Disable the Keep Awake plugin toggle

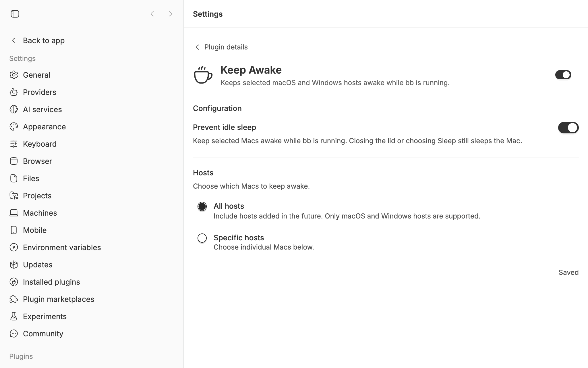[563, 75]
